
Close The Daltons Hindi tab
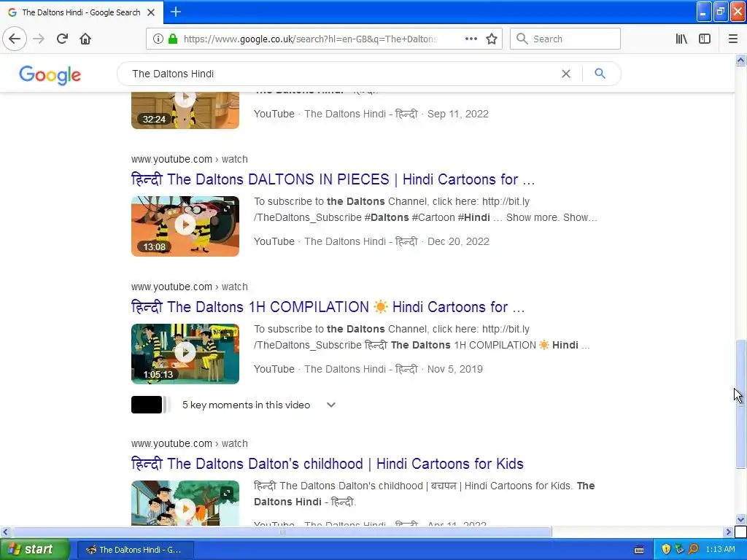point(151,12)
